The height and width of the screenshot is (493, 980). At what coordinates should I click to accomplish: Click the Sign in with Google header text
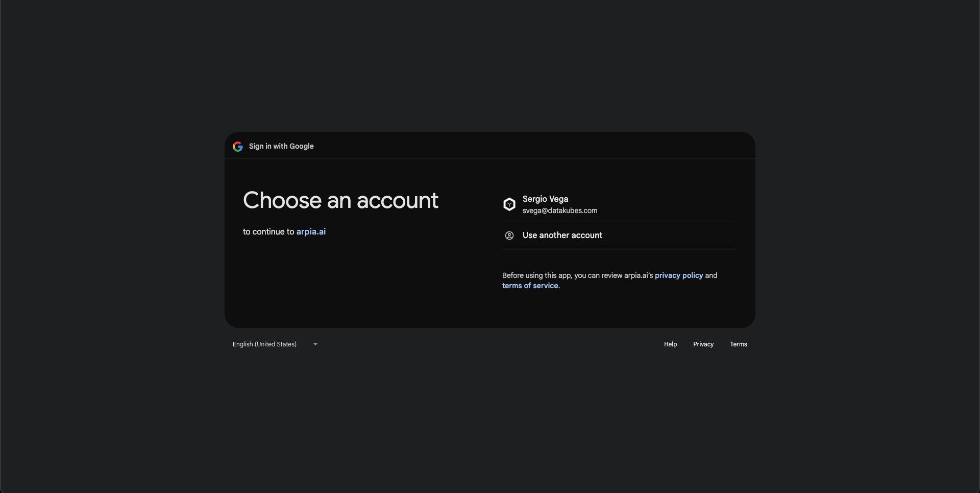[281, 146]
